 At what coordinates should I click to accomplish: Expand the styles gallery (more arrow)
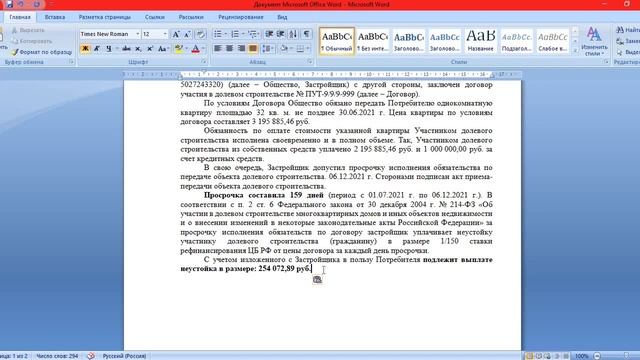[575, 51]
